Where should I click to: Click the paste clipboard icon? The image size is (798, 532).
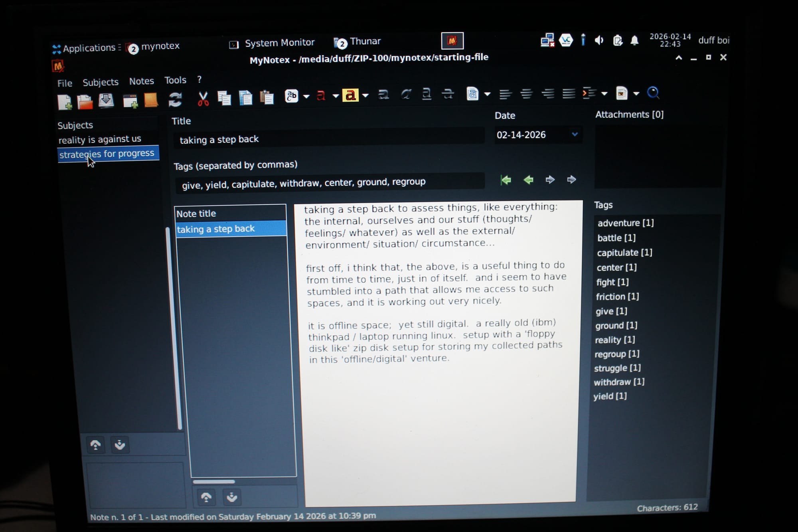(x=267, y=97)
